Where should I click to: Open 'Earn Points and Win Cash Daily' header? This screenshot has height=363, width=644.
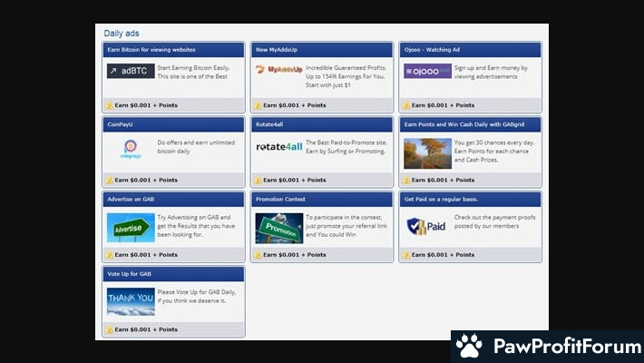point(470,124)
